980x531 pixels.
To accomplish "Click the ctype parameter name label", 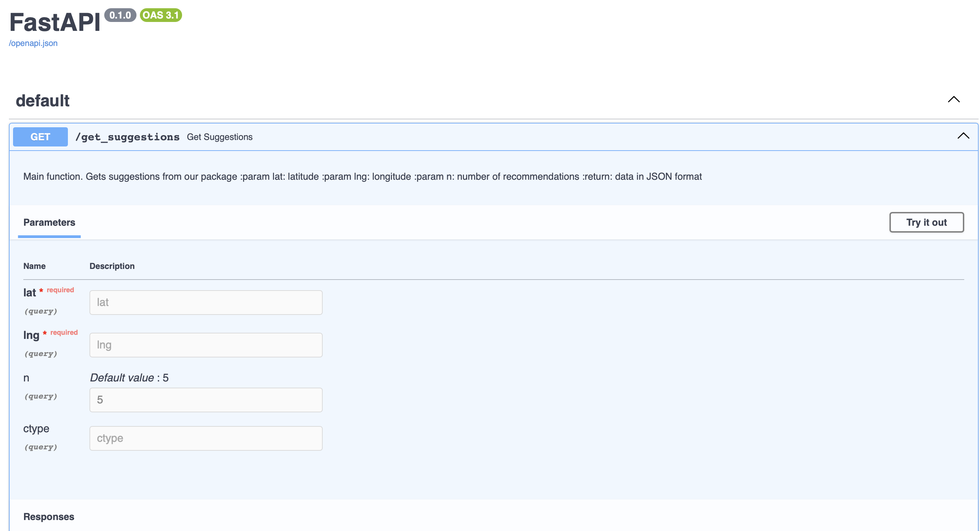I will click(36, 428).
